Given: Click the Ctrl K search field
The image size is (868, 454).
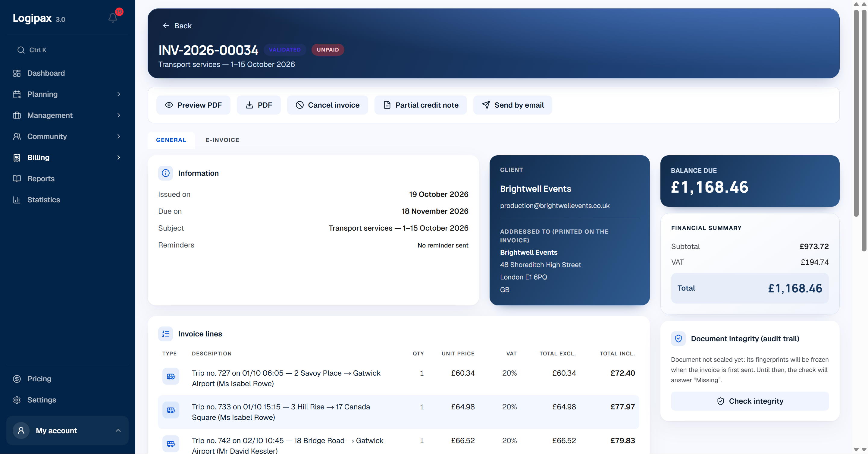Looking at the screenshot, I should [67, 50].
